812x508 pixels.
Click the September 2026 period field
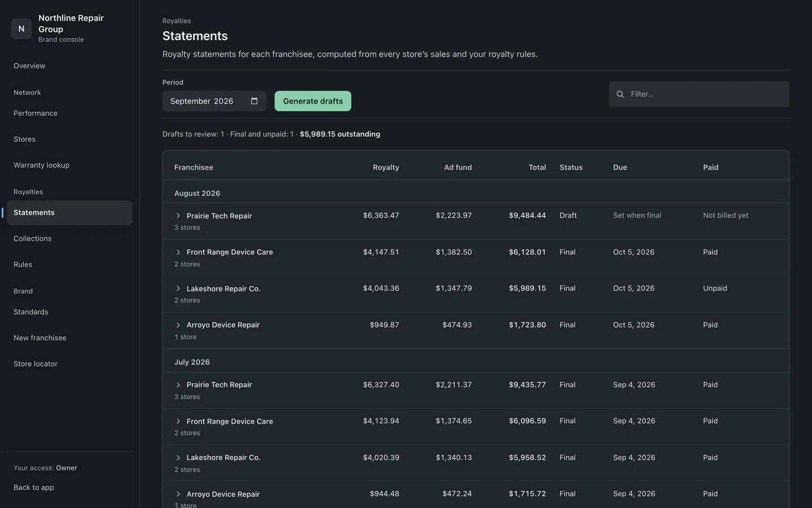tap(214, 101)
